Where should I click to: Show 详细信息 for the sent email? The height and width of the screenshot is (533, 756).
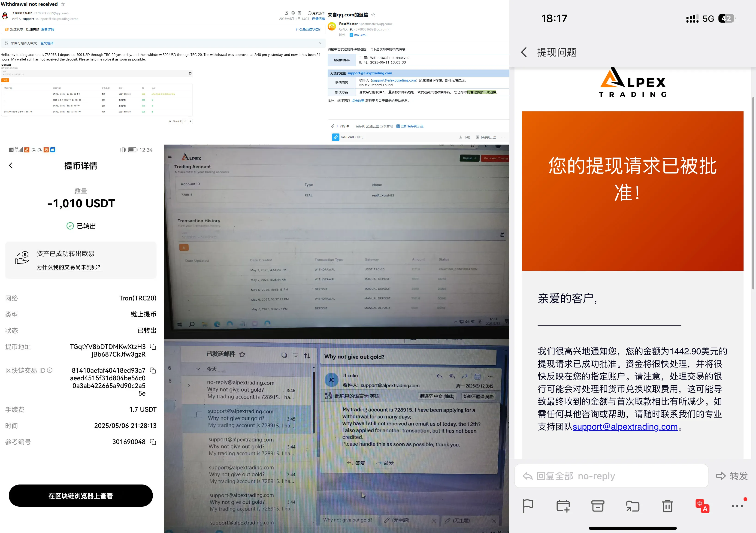[x=318, y=19]
